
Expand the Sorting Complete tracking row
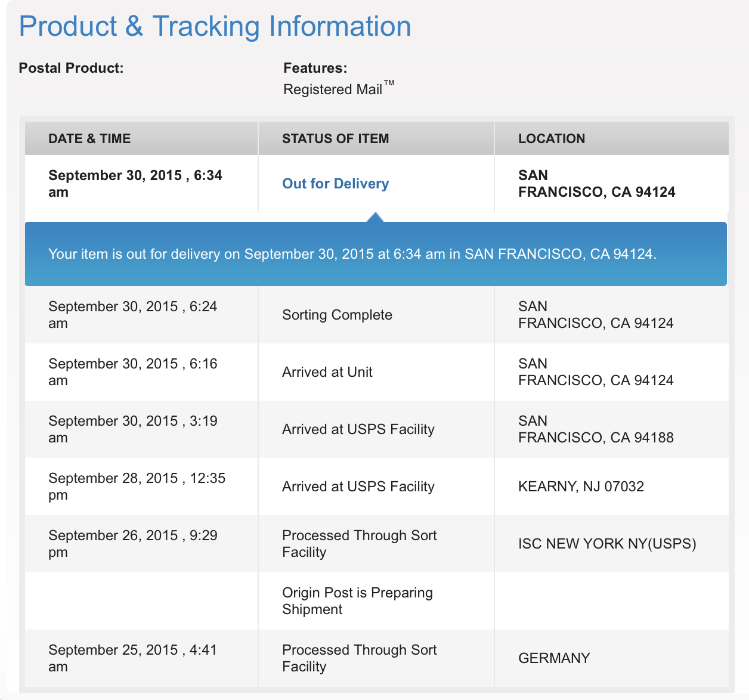[x=337, y=315]
